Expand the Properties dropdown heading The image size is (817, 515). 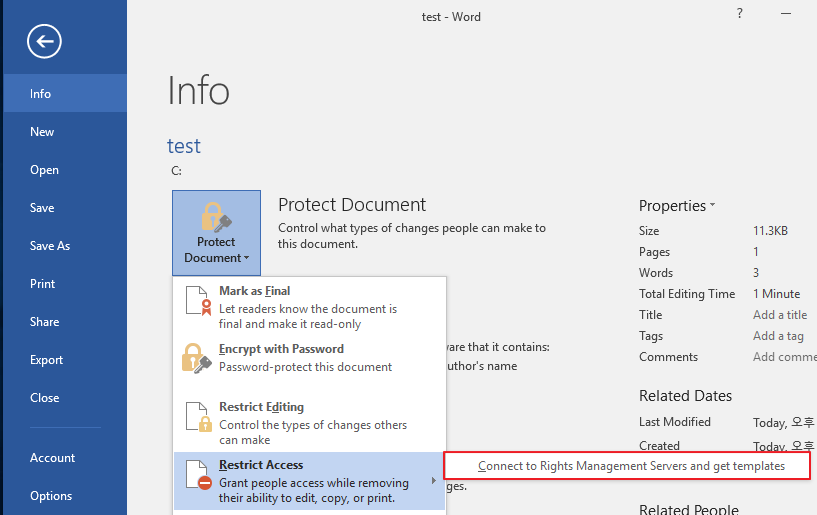[677, 206]
